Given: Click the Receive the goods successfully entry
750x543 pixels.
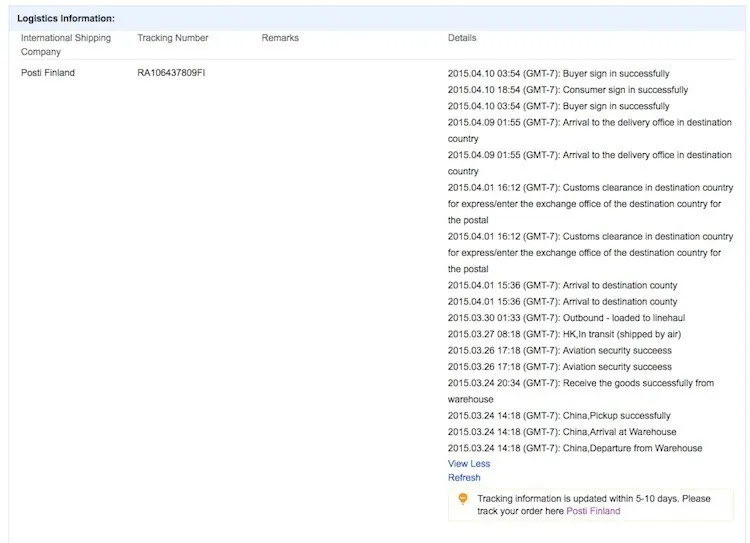Looking at the screenshot, I should pyautogui.click(x=581, y=391).
